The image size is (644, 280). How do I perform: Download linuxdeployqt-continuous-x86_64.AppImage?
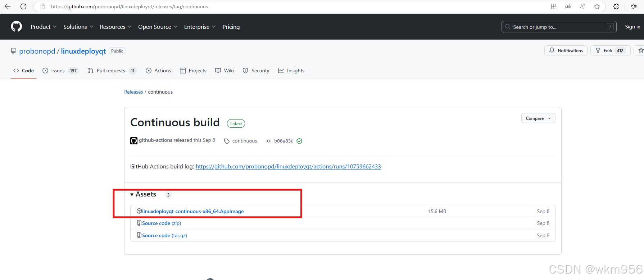(193, 211)
